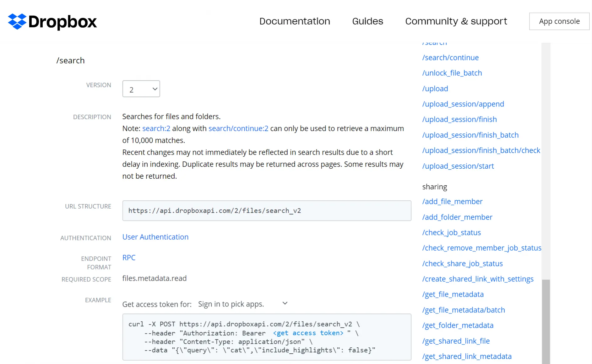
Task: Click the files.metadata.read scope text
Action: coord(154,278)
